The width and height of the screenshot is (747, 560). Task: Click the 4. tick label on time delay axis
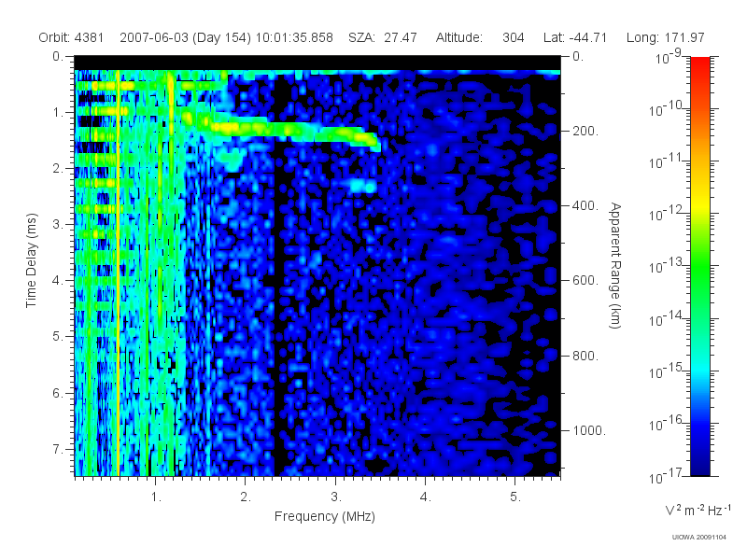click(x=58, y=281)
